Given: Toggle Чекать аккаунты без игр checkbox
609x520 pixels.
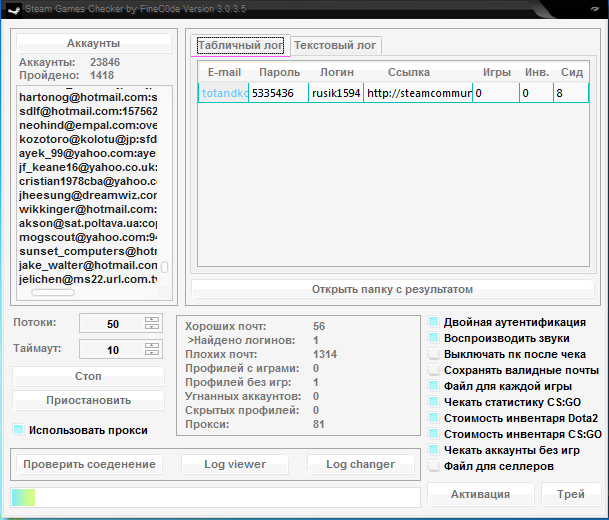Looking at the screenshot, I should point(433,450).
